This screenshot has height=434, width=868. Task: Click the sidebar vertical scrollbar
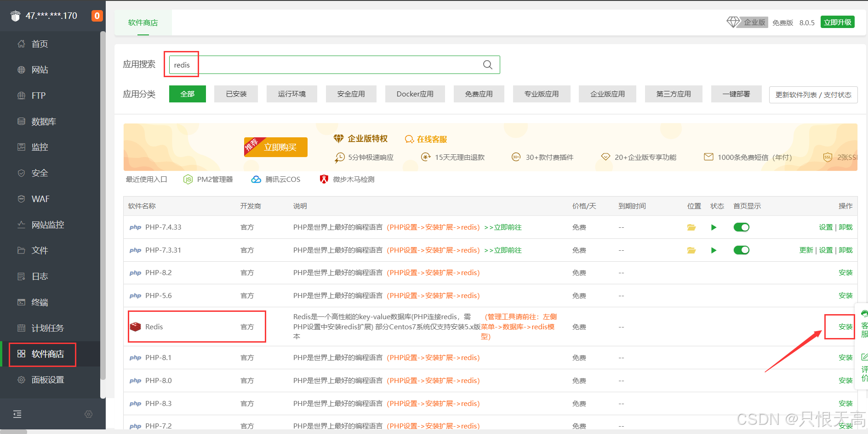pos(103,206)
